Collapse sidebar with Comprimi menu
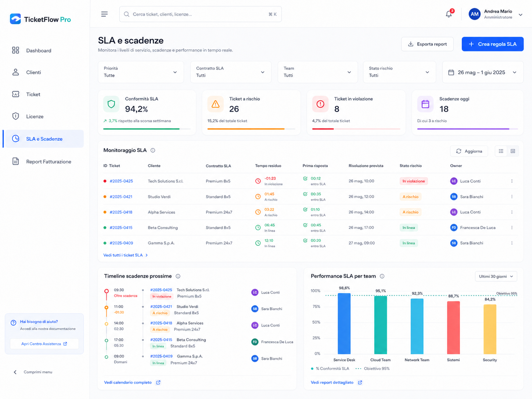The width and height of the screenshot is (532, 399). click(x=33, y=372)
